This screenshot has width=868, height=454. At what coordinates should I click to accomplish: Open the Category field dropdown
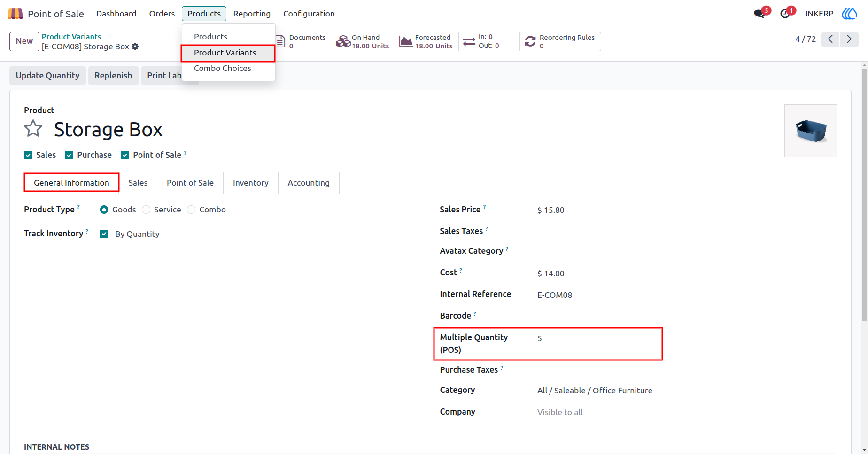(x=595, y=391)
